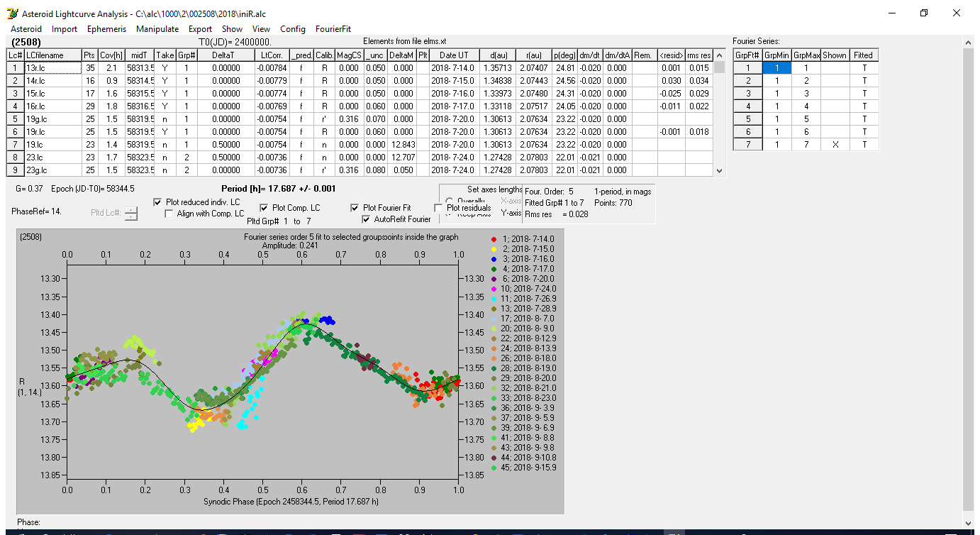980x535 pixels.
Task: Toggle Plot reduced indiv. LC checkbox
Action: (x=158, y=202)
